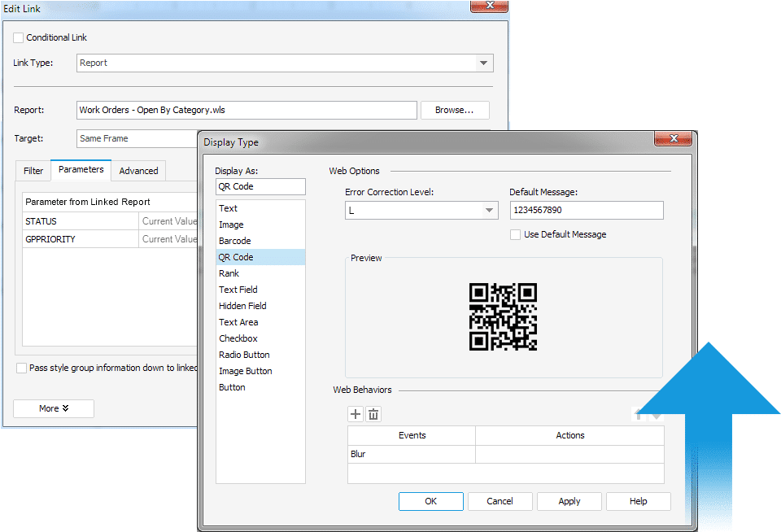The width and height of the screenshot is (781, 532).
Task: Click Current Value for GPPRIORITY parameter
Action: [169, 239]
